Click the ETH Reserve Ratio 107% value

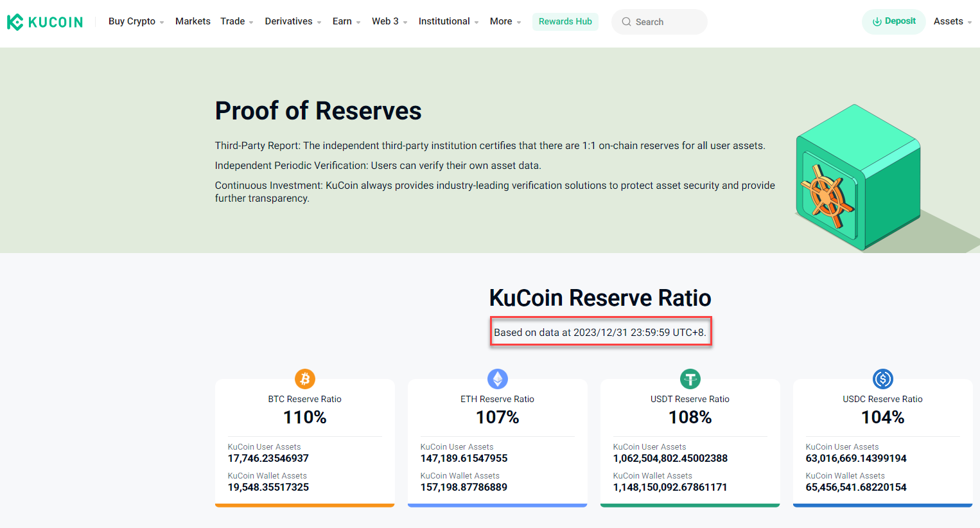coord(498,418)
